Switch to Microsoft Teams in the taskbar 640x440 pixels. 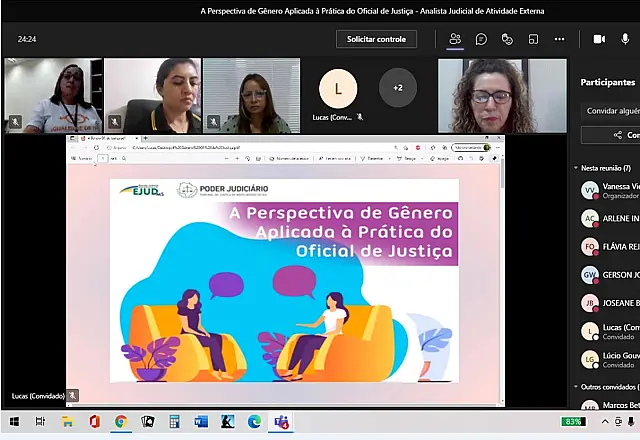(281, 422)
